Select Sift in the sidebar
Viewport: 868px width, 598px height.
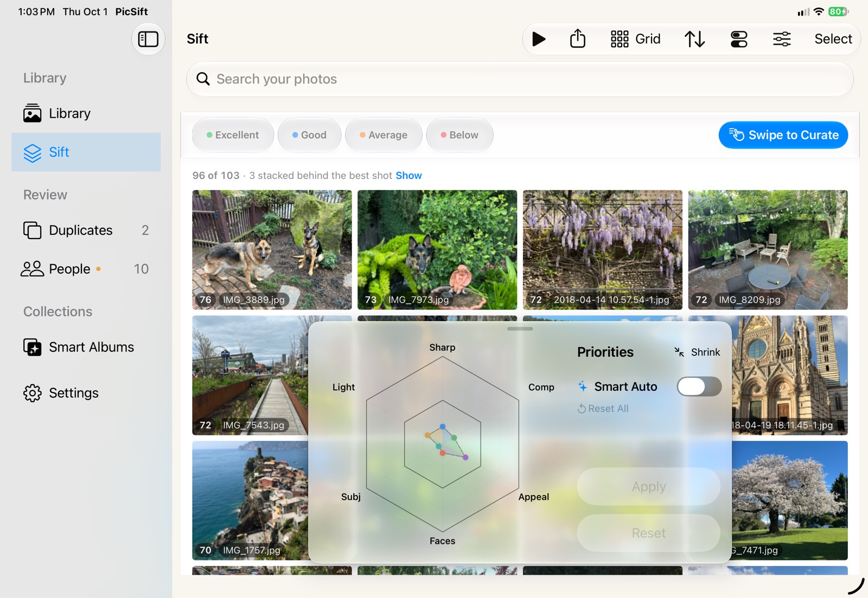[x=86, y=152]
